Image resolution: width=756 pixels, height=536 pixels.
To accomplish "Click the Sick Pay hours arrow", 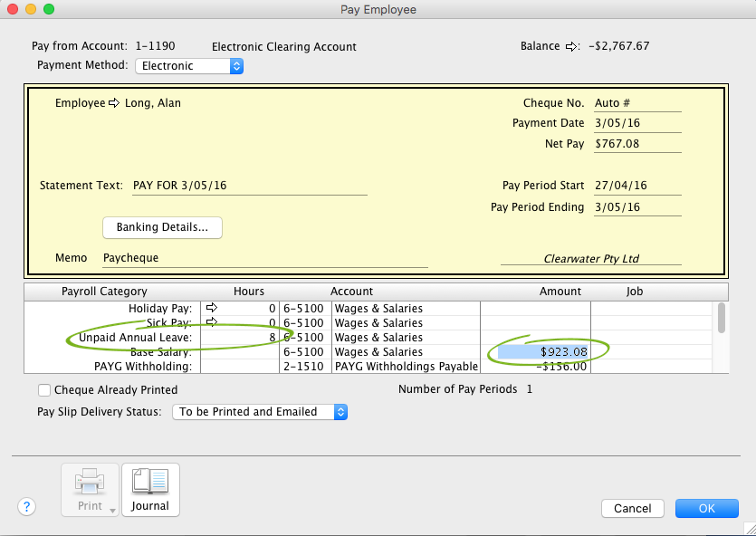I will [x=213, y=322].
